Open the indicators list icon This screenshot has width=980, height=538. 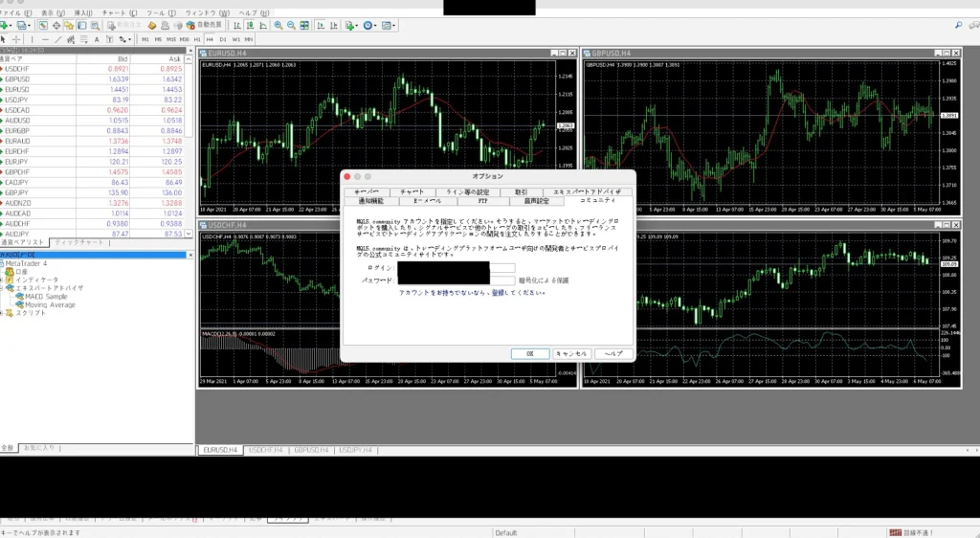point(350,26)
